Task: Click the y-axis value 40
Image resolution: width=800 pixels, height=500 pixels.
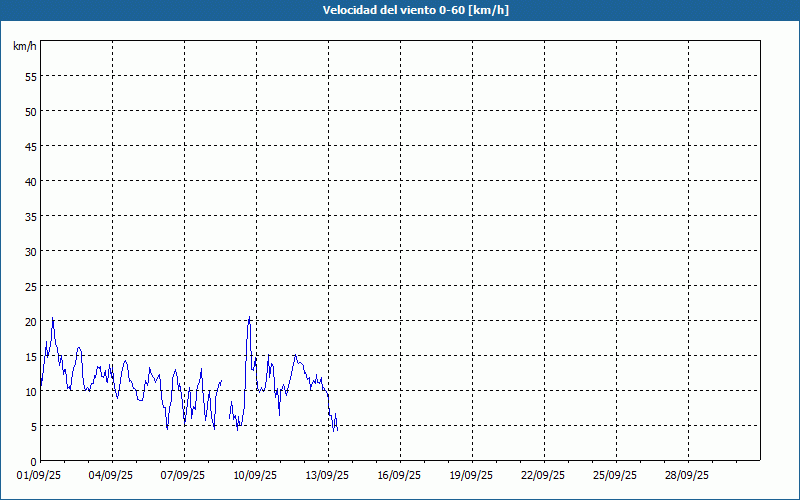Action: tap(31, 182)
